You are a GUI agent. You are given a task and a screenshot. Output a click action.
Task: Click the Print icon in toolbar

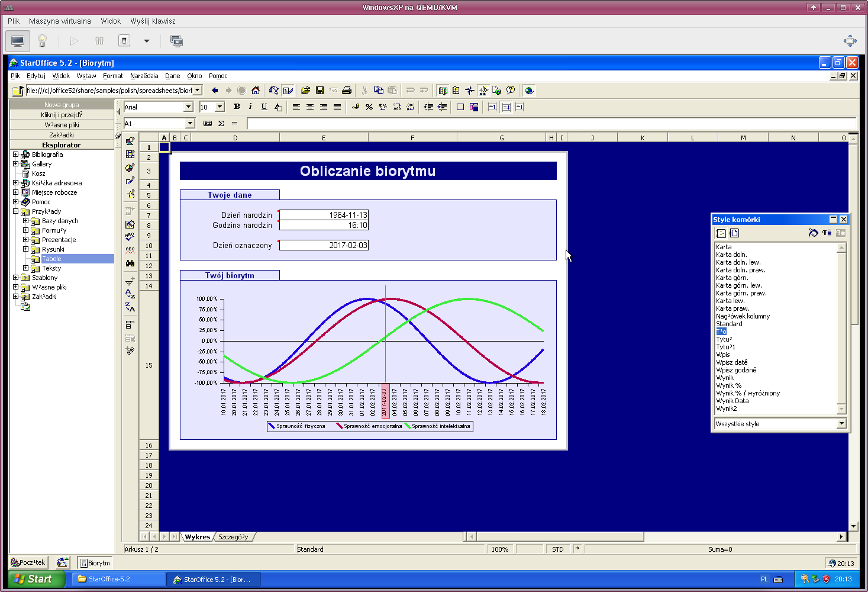click(347, 91)
